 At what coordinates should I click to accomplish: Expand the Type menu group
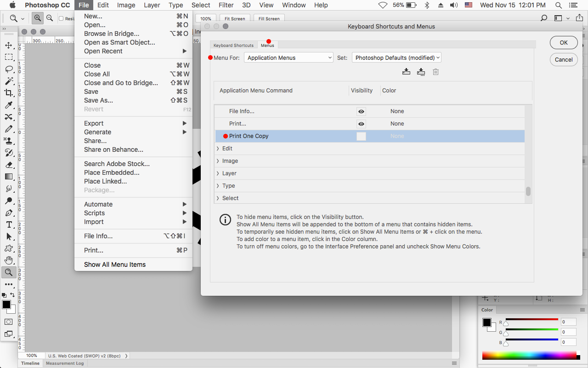point(218,186)
